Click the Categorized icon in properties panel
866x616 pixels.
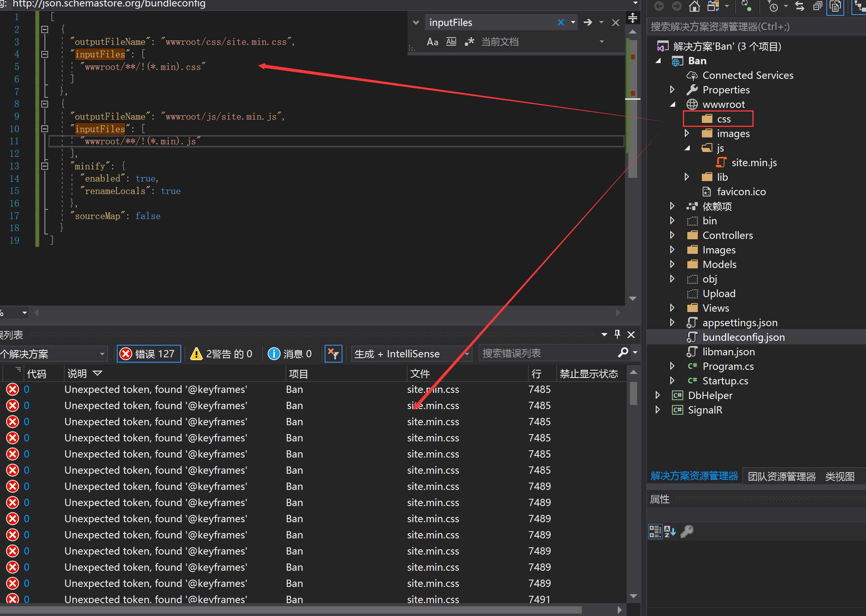pyautogui.click(x=655, y=532)
